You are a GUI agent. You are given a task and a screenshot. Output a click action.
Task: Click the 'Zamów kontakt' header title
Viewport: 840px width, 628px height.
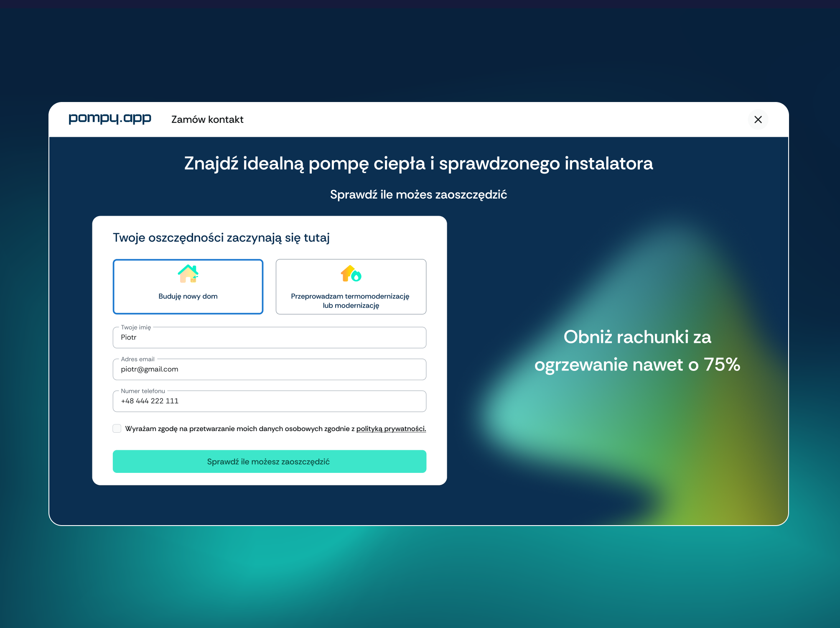(x=207, y=120)
